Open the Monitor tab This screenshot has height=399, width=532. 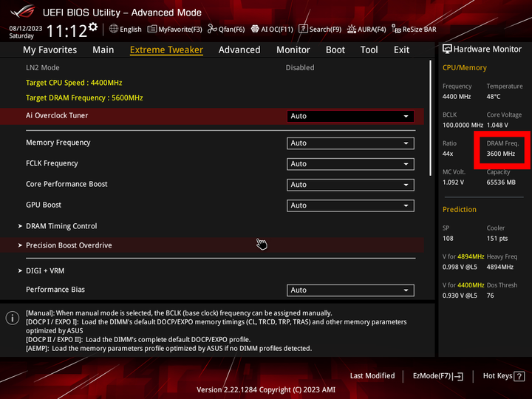[x=293, y=50]
